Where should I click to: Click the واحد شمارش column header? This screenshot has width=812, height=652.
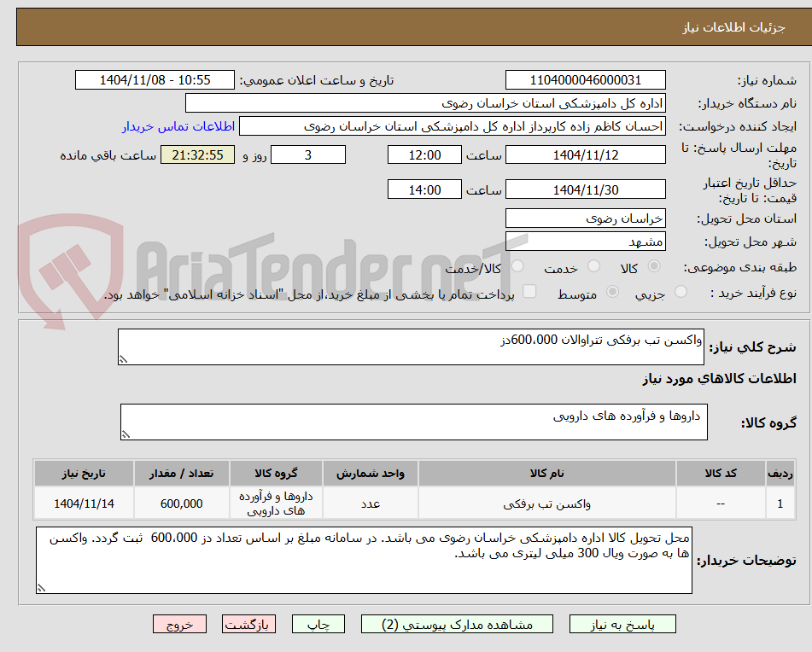pos(371,474)
